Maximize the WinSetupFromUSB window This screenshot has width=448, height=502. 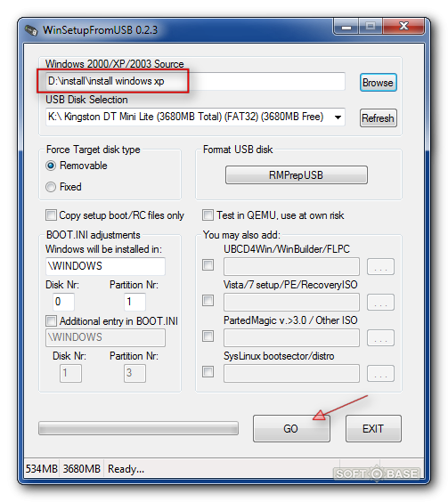coord(371,27)
